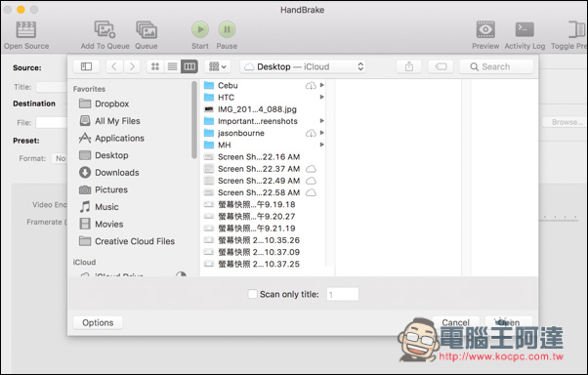Screen dimensions: 588x375
Task: Show the Activity Log
Action: (525, 29)
